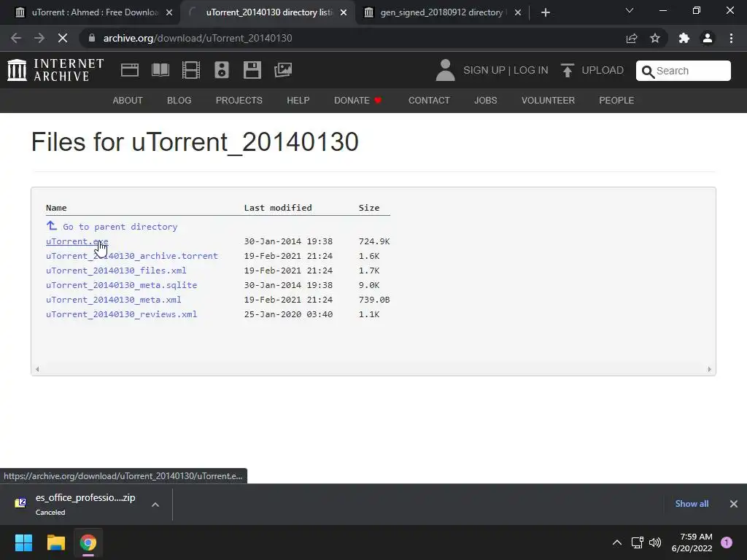Viewport: 747px width, 560px height.
Task: Open the PEOPLE menu item
Action: point(616,101)
